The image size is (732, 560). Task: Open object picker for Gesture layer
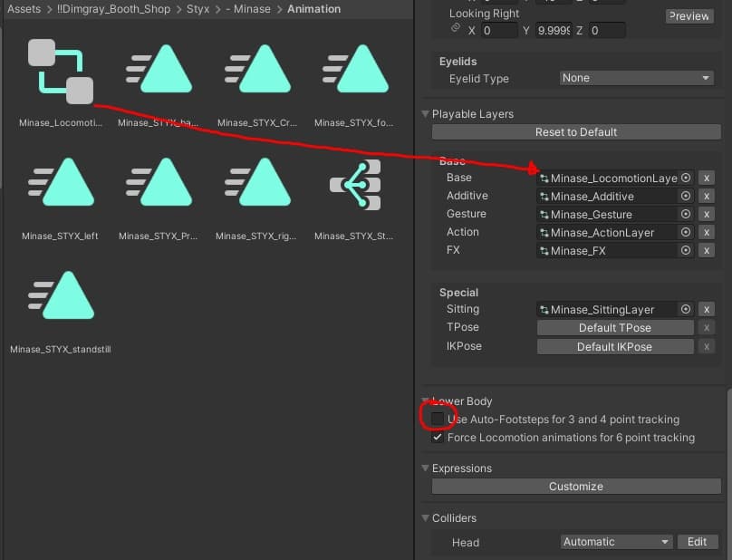(x=685, y=215)
